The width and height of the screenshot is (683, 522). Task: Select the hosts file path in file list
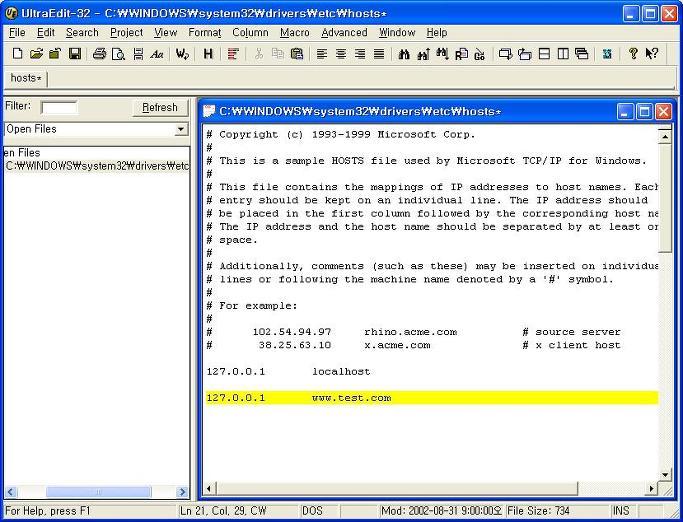[97, 166]
